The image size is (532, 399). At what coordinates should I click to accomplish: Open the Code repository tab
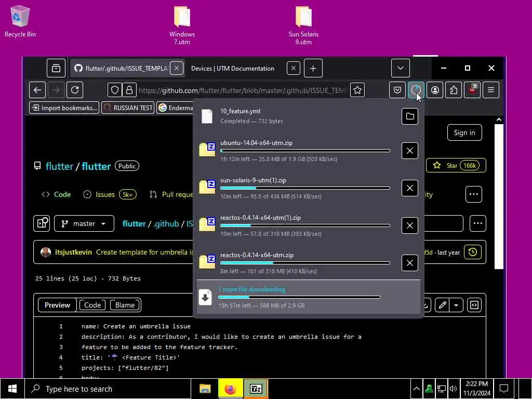click(x=56, y=194)
